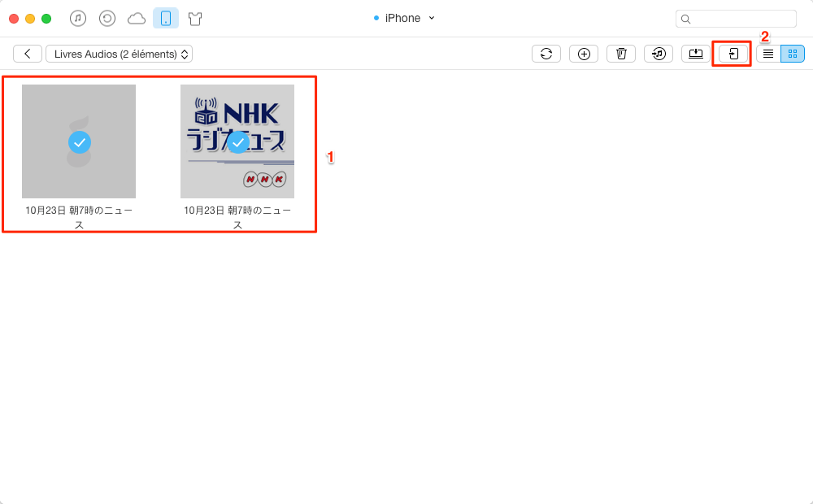Viewport: 813px width, 504px height.
Task: Deselect the NHK radio news audiobook
Action: coord(238,142)
